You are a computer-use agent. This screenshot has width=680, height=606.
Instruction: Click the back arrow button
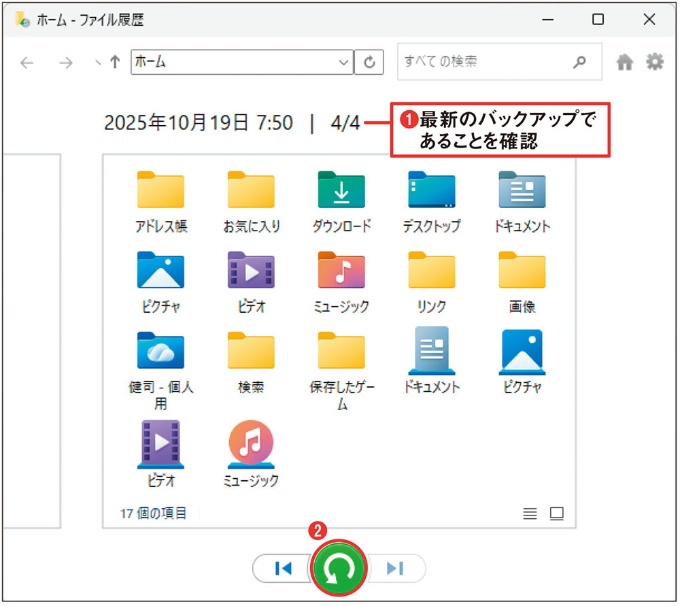[x=27, y=62]
